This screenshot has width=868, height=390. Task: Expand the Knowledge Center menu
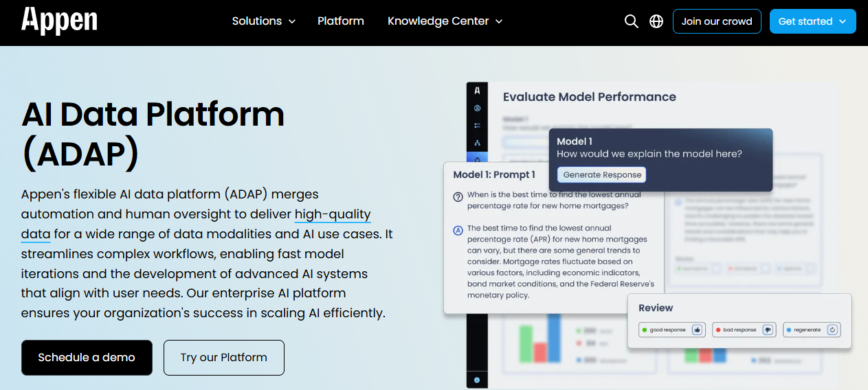tap(445, 21)
